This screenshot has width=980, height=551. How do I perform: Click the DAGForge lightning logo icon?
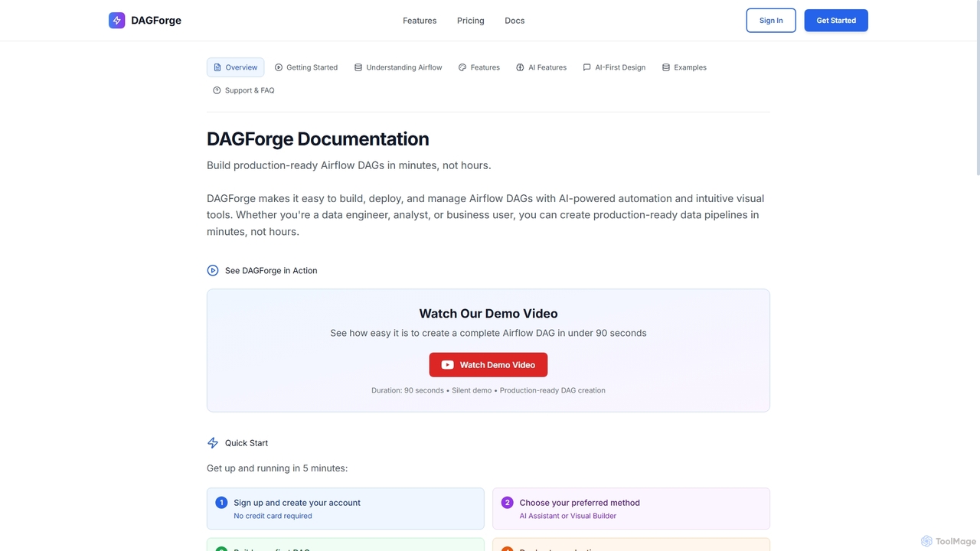[x=116, y=21]
